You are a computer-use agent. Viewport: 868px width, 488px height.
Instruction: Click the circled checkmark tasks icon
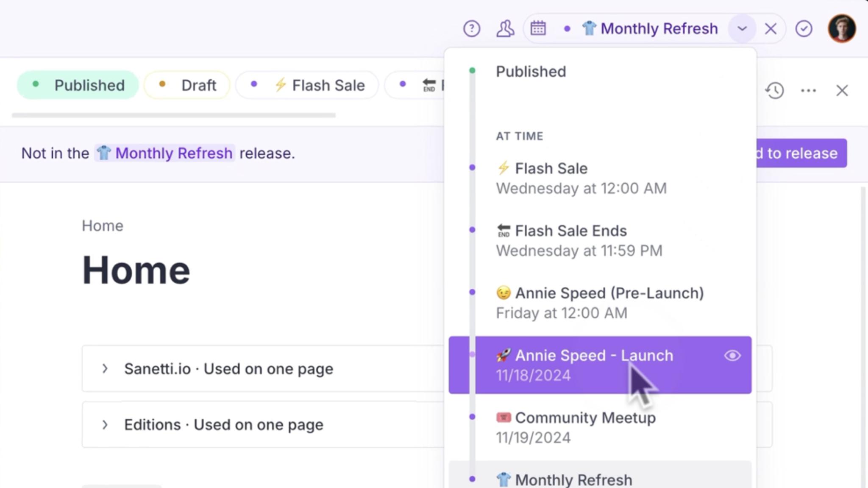tap(804, 29)
